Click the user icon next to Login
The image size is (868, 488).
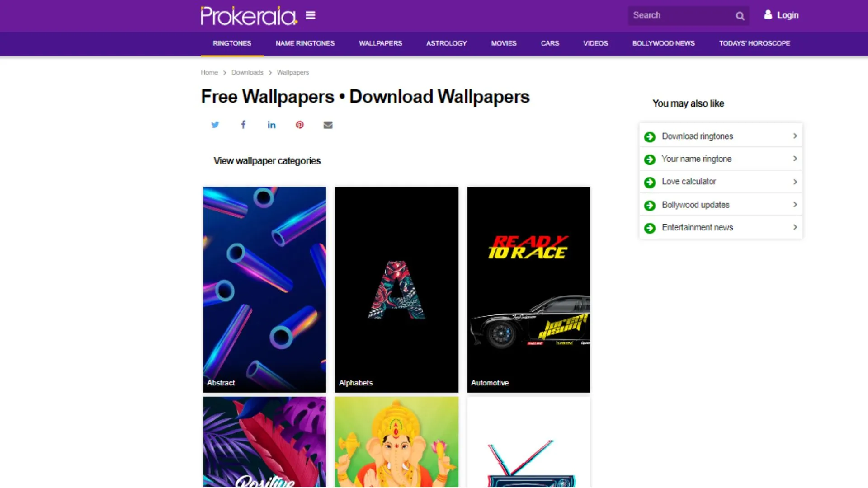[x=768, y=15]
